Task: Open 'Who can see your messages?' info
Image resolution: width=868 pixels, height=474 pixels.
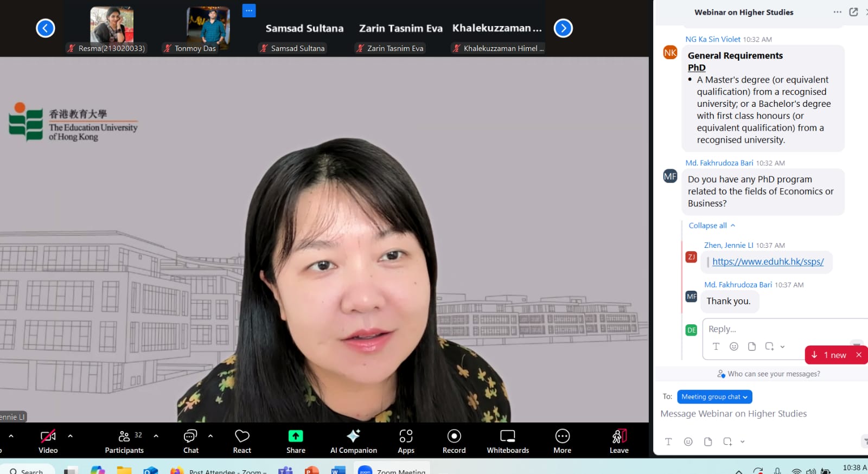Action: pos(768,374)
